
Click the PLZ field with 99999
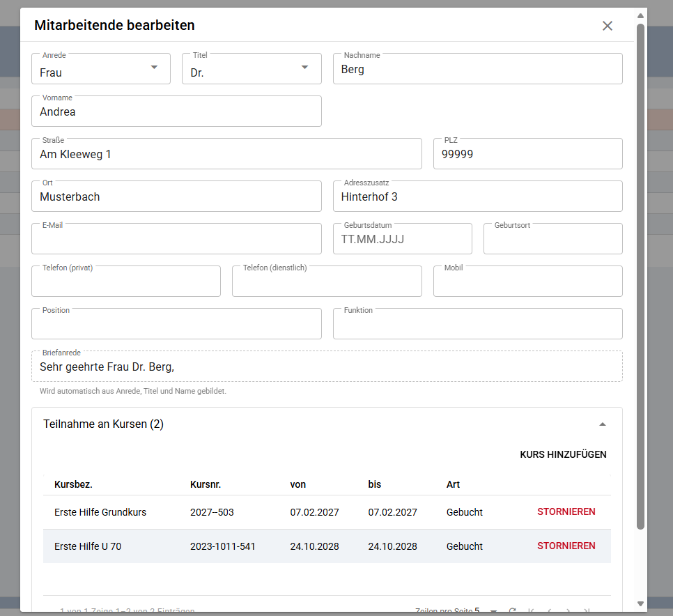click(528, 154)
